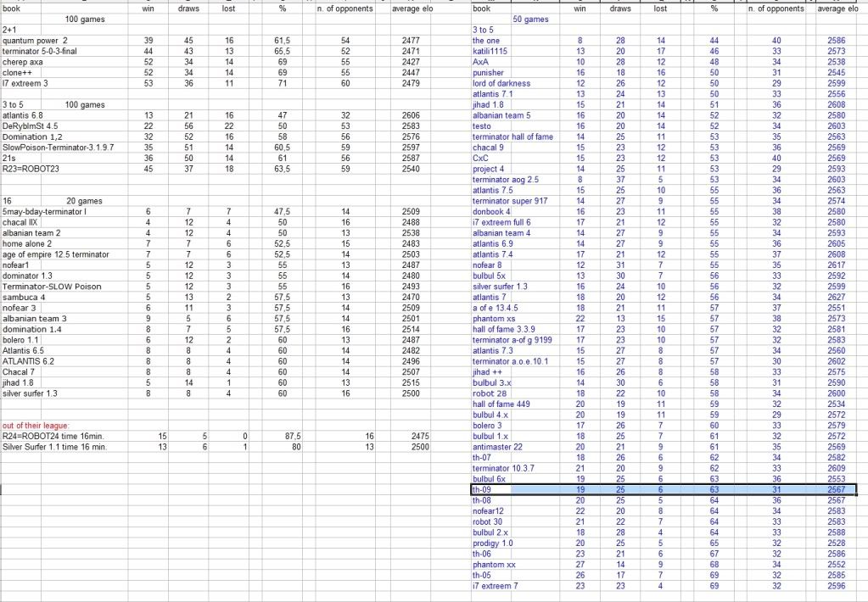Select the "nofear12" book cell
This screenshot has width=868, height=602.
[488, 511]
